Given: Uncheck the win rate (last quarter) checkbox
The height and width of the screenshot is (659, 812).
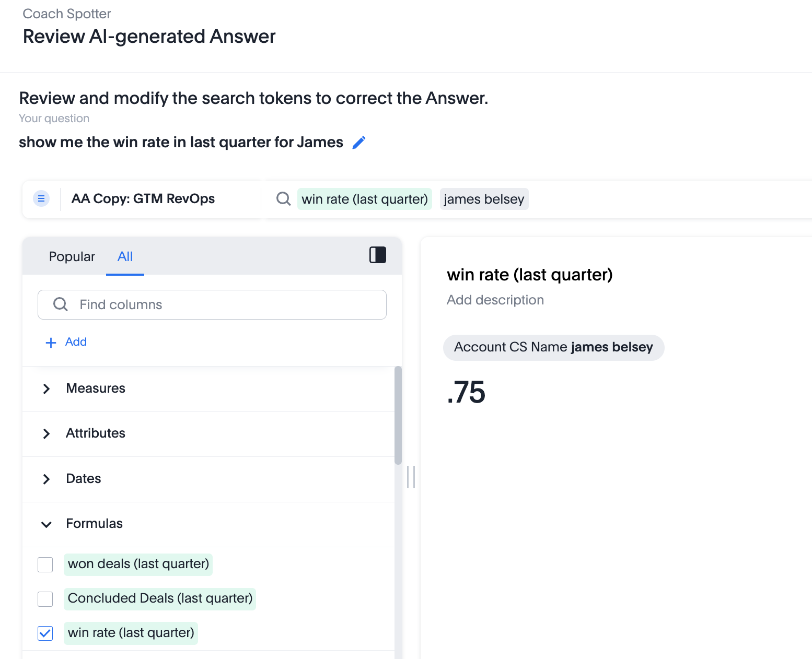Looking at the screenshot, I should coord(45,633).
